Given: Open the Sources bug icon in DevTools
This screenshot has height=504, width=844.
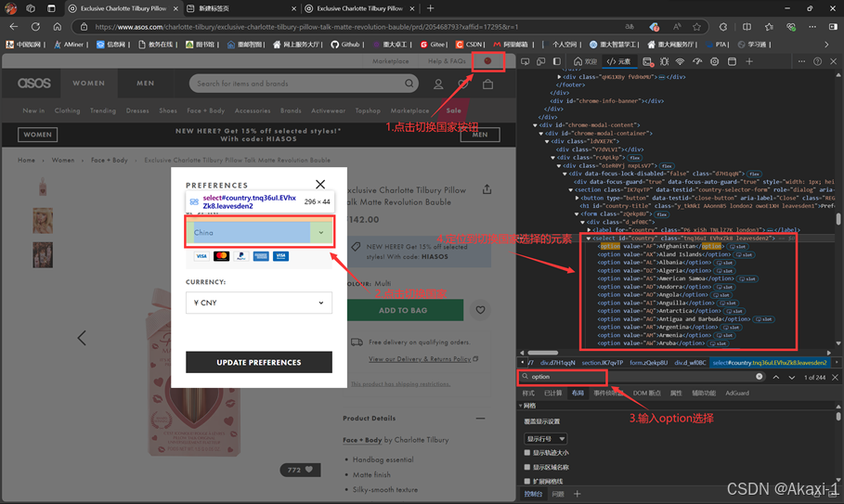Looking at the screenshot, I should (x=664, y=61).
